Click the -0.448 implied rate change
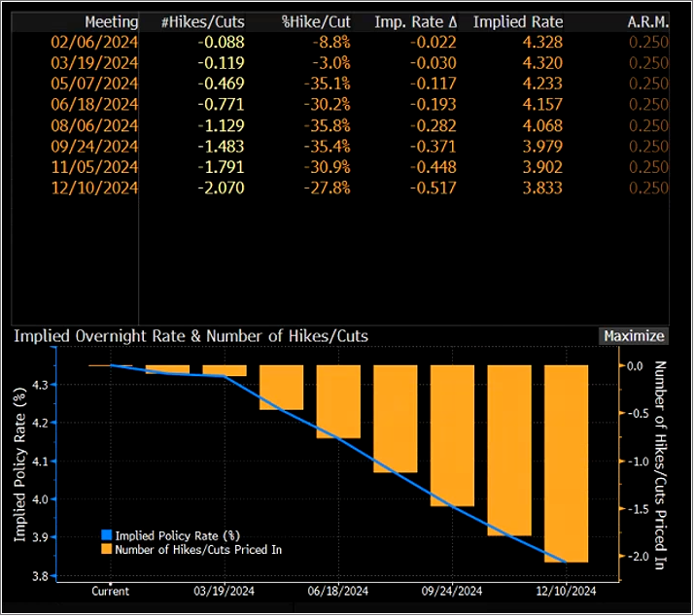 (434, 167)
